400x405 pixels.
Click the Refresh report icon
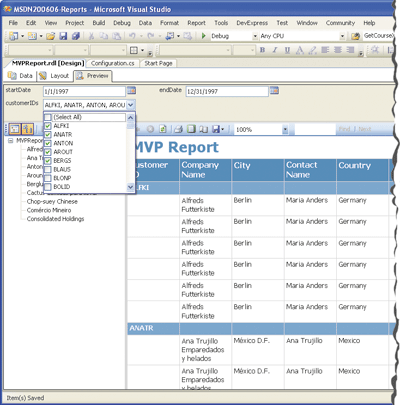click(163, 129)
